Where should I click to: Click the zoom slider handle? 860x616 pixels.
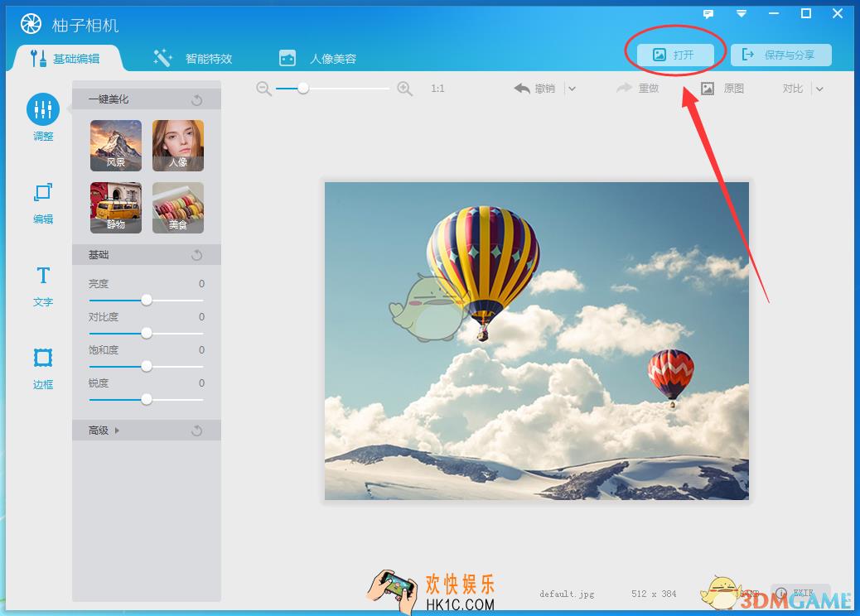click(x=303, y=89)
